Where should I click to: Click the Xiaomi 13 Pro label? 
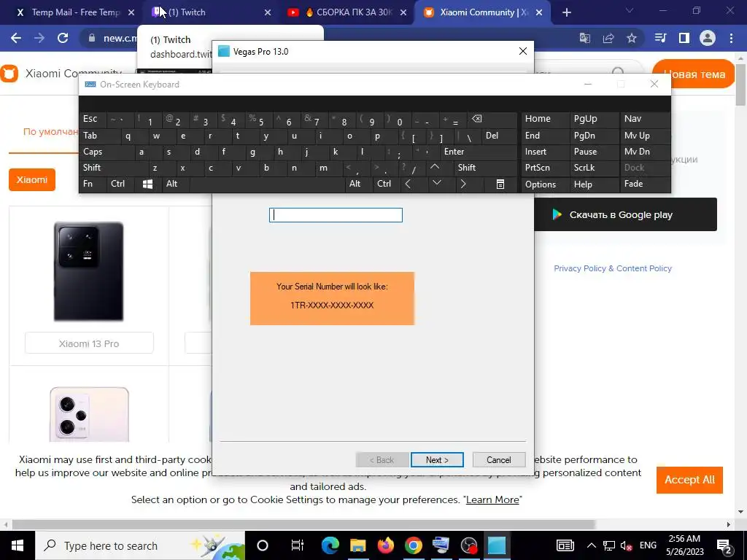pos(89,343)
